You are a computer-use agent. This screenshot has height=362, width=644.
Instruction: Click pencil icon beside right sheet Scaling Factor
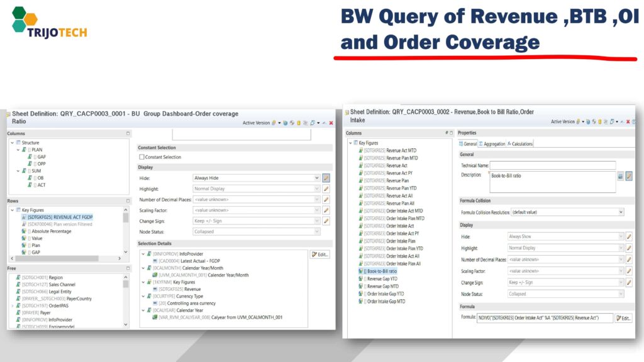[x=628, y=271]
